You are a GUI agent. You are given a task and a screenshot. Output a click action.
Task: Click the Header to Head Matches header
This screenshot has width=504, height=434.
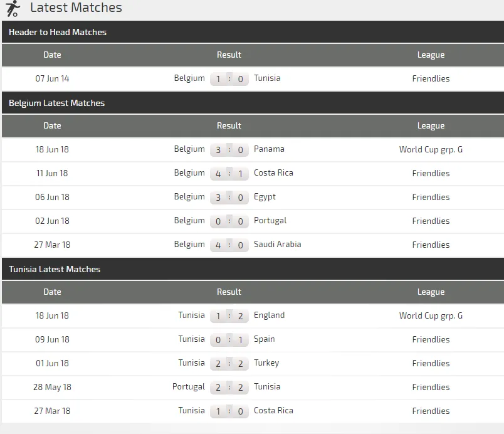tap(58, 32)
